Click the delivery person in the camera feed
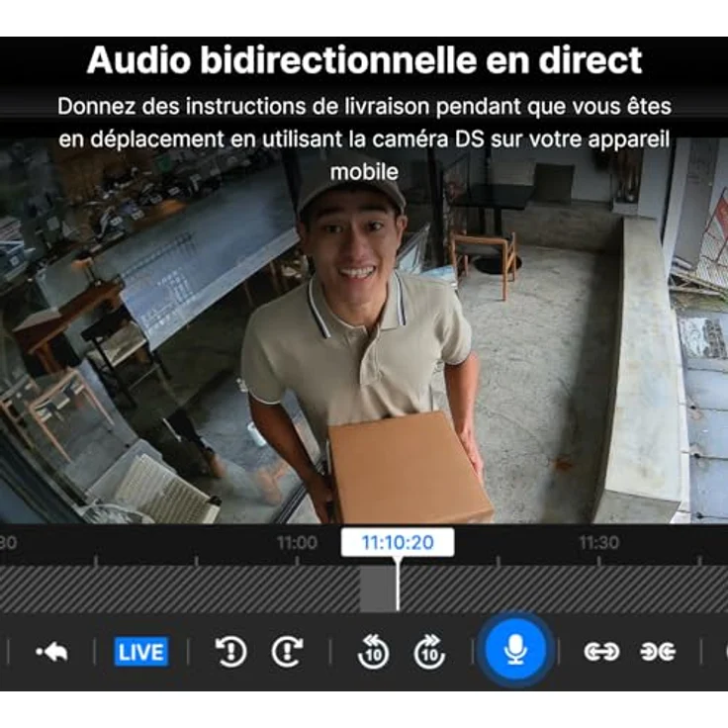The width and height of the screenshot is (728, 728). 356,297
